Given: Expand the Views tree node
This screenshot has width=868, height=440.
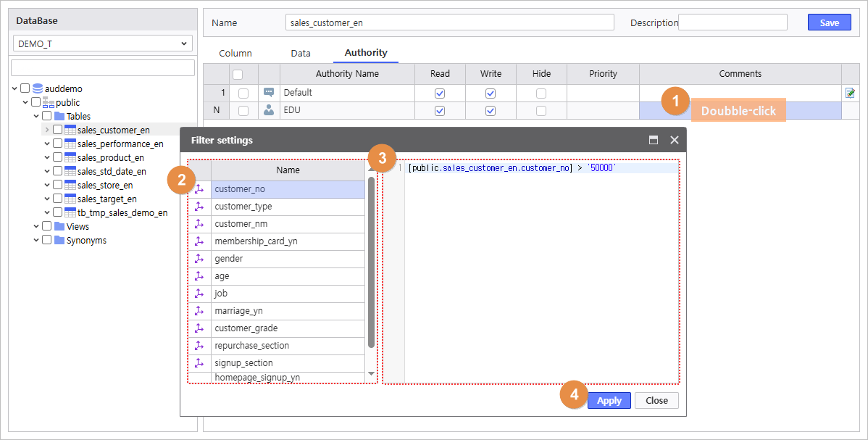Looking at the screenshot, I should tap(36, 226).
